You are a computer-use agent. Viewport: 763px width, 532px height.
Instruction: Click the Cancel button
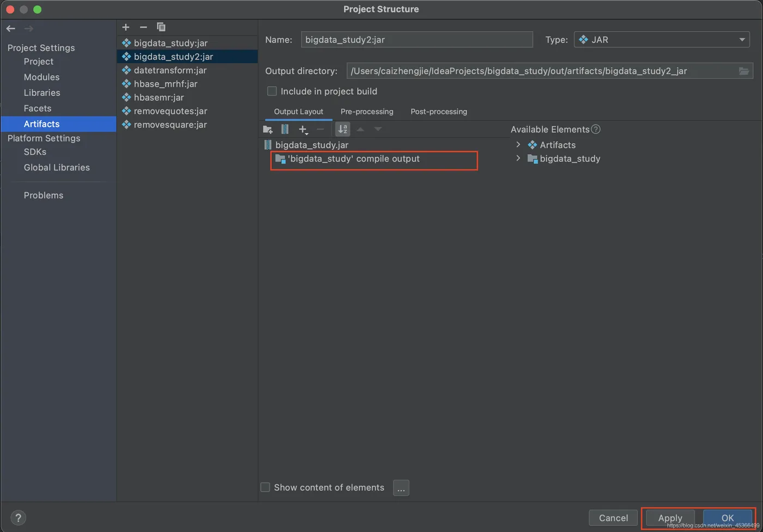pos(614,518)
